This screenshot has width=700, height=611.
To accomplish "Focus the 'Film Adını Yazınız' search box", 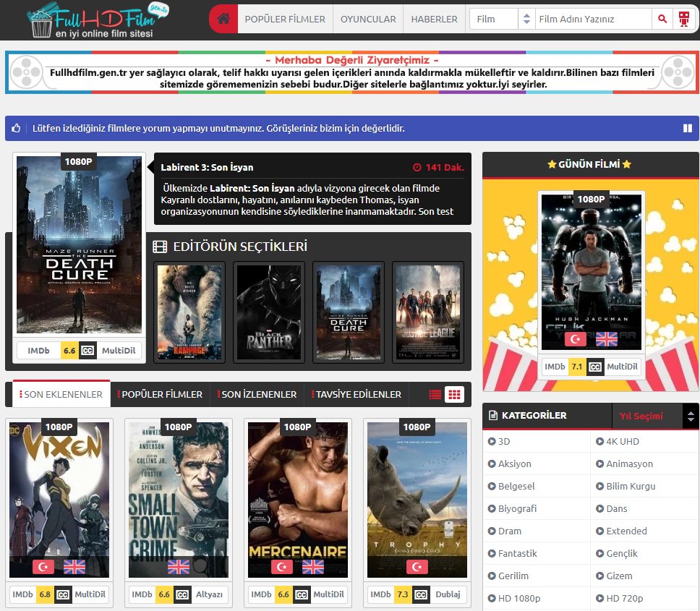I will click(x=593, y=20).
